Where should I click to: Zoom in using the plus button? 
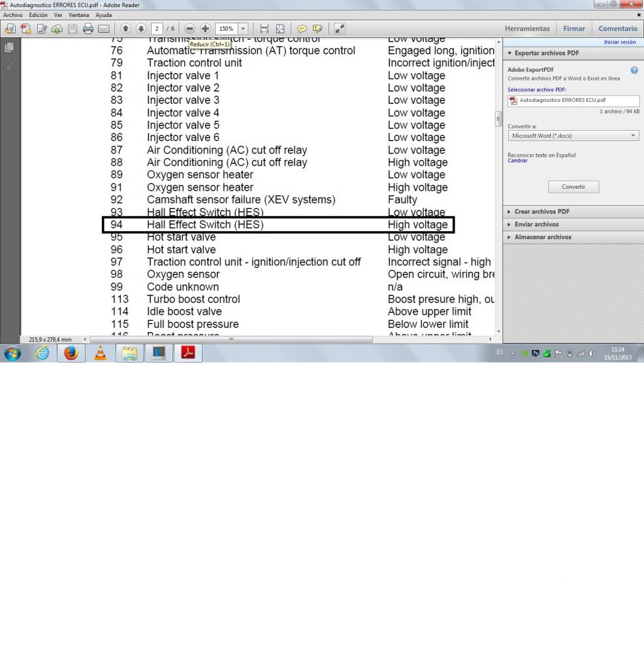click(204, 29)
